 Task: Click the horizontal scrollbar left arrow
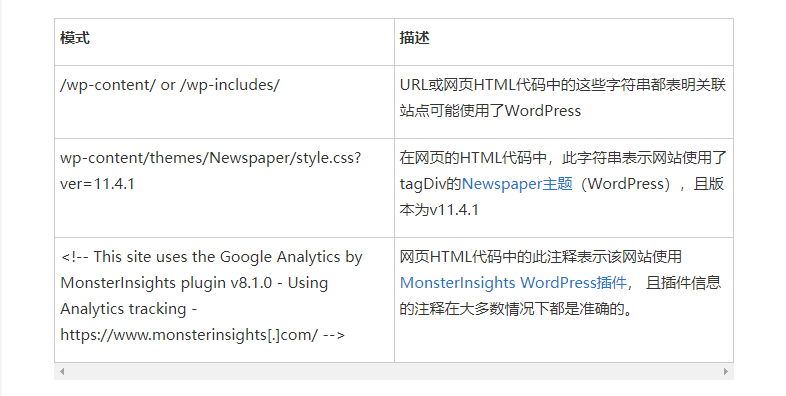[x=62, y=371]
